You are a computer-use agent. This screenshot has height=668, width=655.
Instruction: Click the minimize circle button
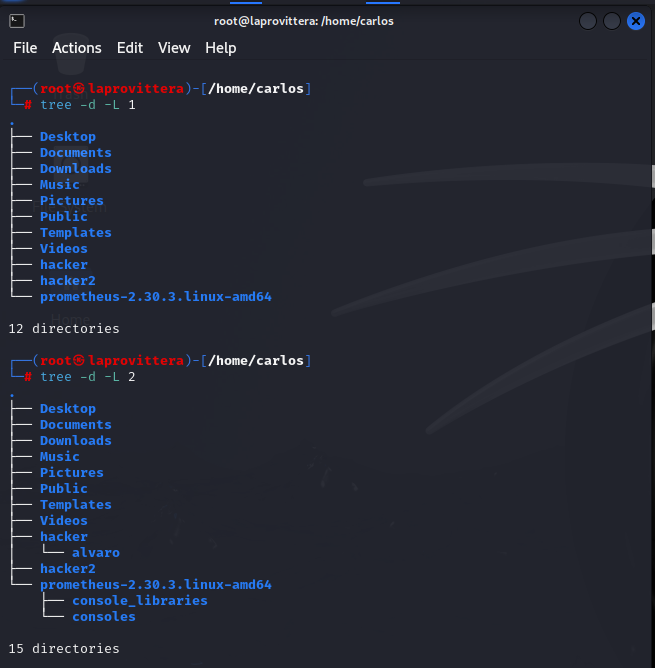click(588, 21)
